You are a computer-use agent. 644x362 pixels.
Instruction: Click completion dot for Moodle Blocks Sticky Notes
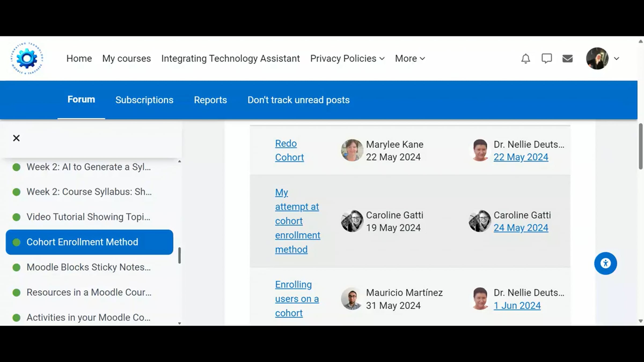pos(17,267)
